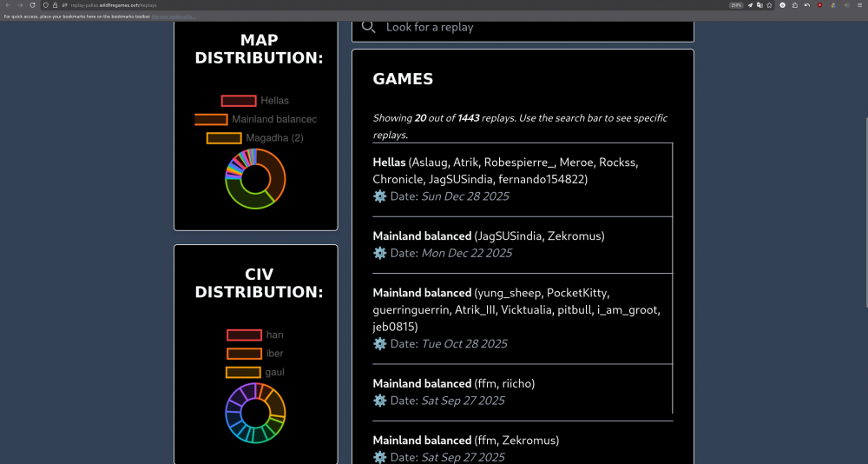Click gear icon beside Sun Dec 28 2025

tap(379, 196)
